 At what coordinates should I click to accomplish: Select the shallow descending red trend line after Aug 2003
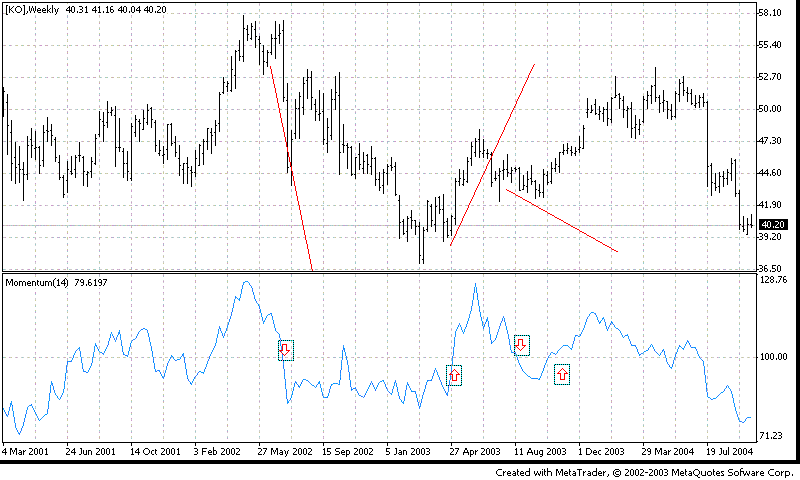click(562, 220)
